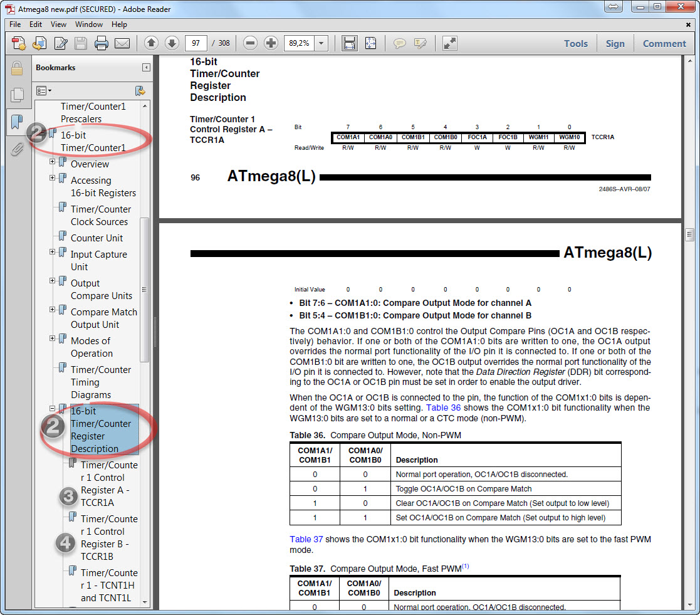This screenshot has height=615, width=700.
Task: Open the Window menu
Action: coord(89,24)
